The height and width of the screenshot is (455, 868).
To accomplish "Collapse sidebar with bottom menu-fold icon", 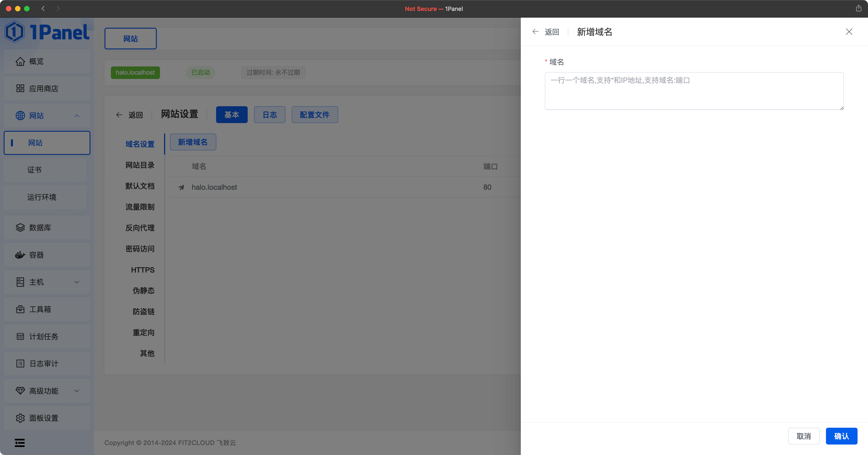I will coord(20,442).
